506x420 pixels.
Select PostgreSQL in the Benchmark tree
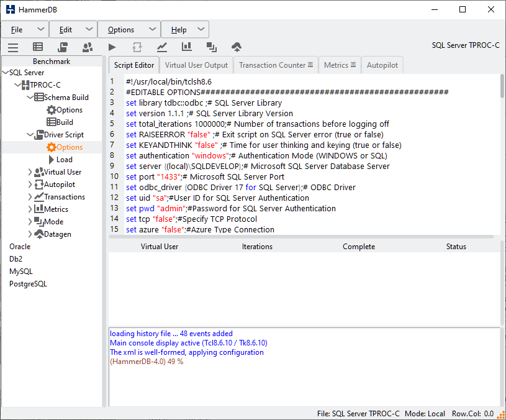click(28, 284)
